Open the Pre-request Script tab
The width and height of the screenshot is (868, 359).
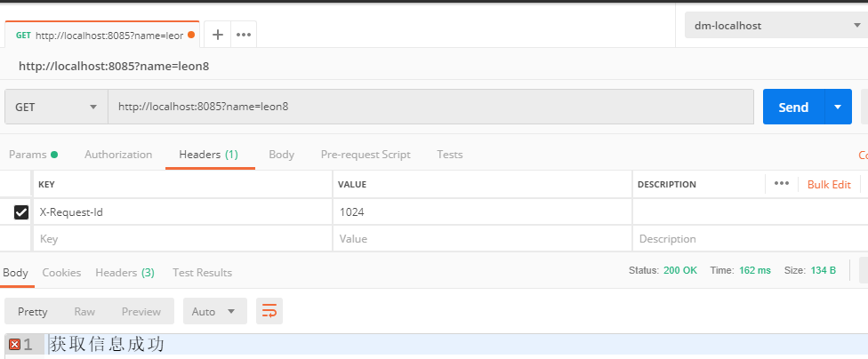pos(366,155)
